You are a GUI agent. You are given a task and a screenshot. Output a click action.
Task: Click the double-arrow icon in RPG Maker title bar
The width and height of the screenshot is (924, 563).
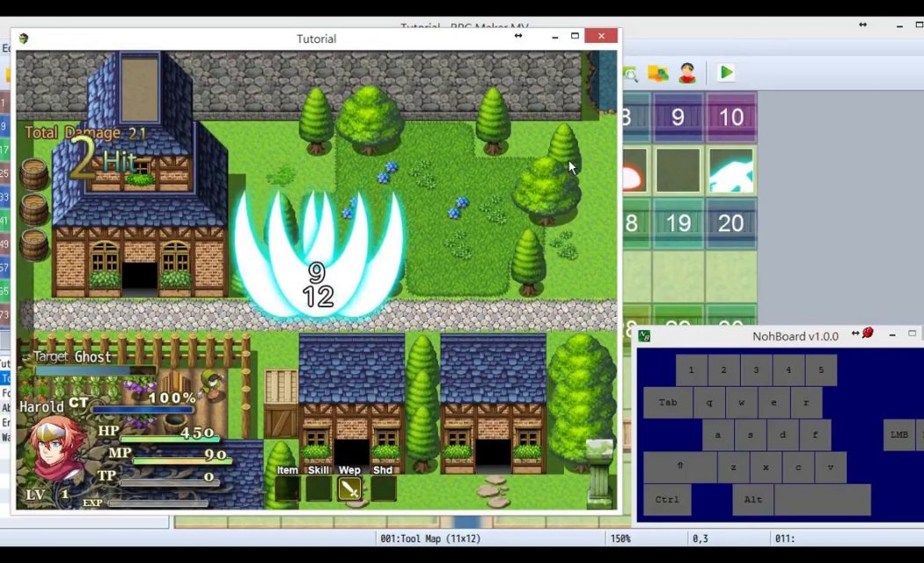point(862,25)
